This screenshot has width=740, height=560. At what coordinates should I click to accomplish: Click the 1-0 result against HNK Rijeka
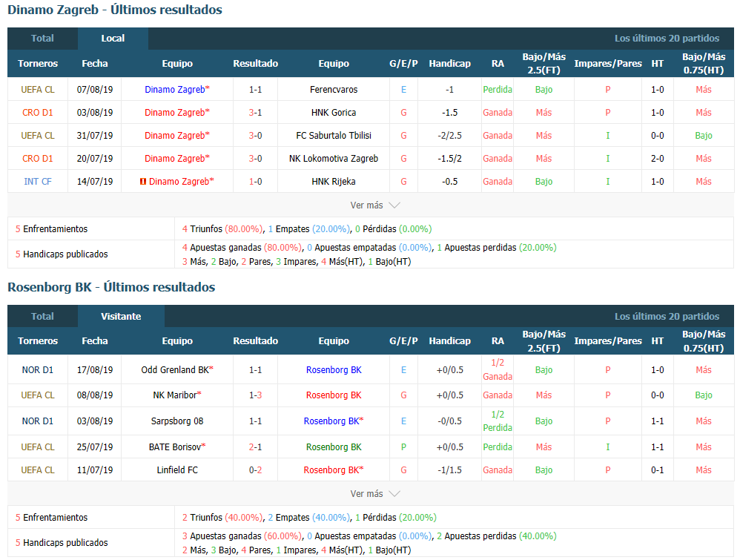click(x=255, y=182)
